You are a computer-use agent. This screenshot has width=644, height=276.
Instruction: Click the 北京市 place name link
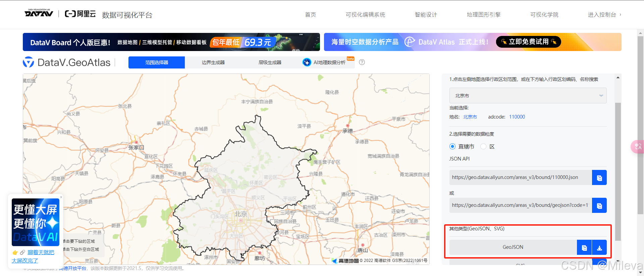(470, 117)
